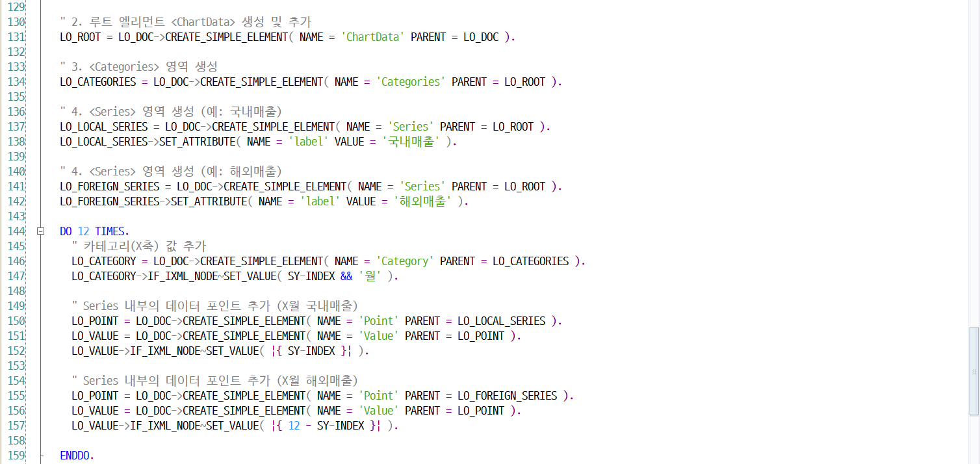Click the ENDDO keyword
Image resolution: width=980 pixels, height=464 pixels.
click(x=77, y=456)
